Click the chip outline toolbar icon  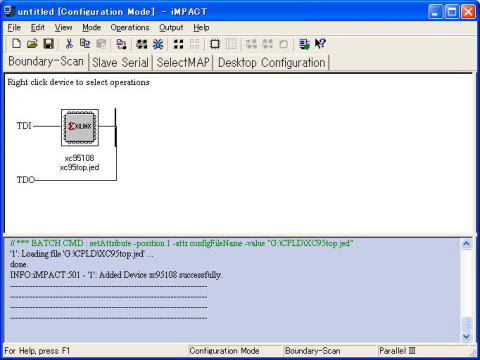pos(215,44)
